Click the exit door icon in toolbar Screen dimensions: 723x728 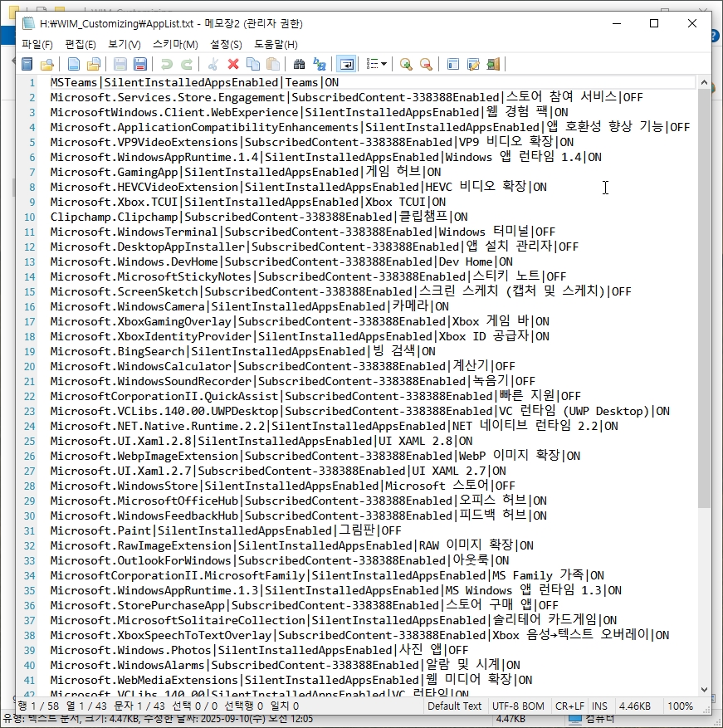click(493, 64)
